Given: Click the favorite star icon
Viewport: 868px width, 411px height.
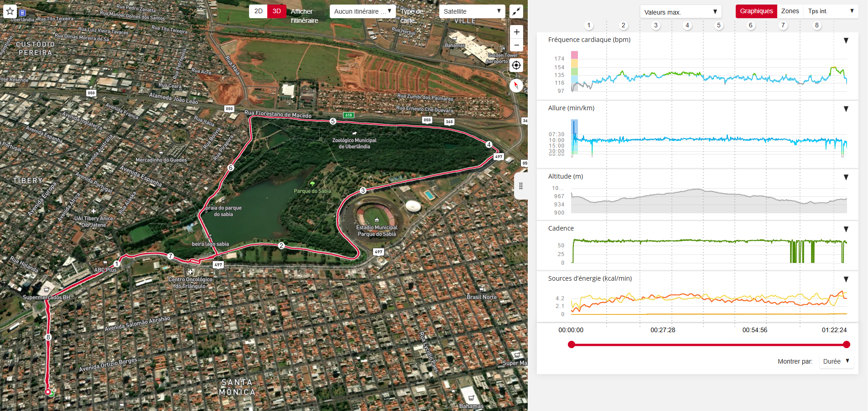Looking at the screenshot, I should click(10, 11).
